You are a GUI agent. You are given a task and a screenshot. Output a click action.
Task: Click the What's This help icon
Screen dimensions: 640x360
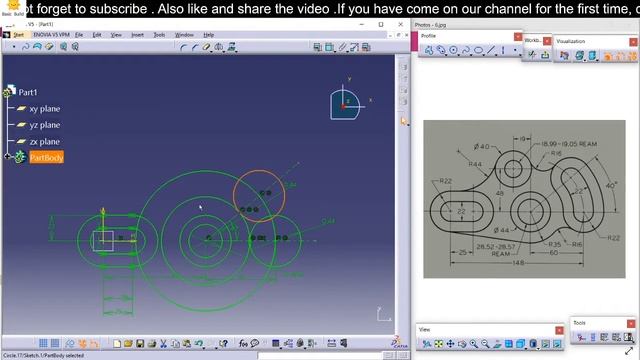223,344
